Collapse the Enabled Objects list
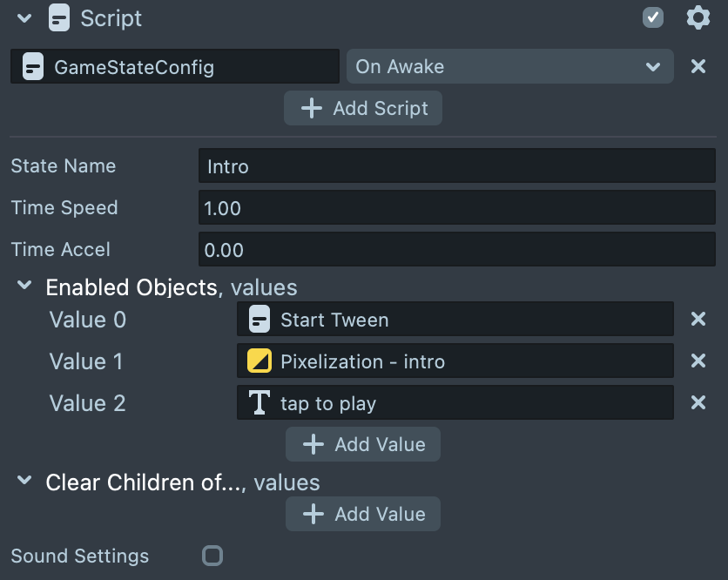 pyautogui.click(x=26, y=287)
